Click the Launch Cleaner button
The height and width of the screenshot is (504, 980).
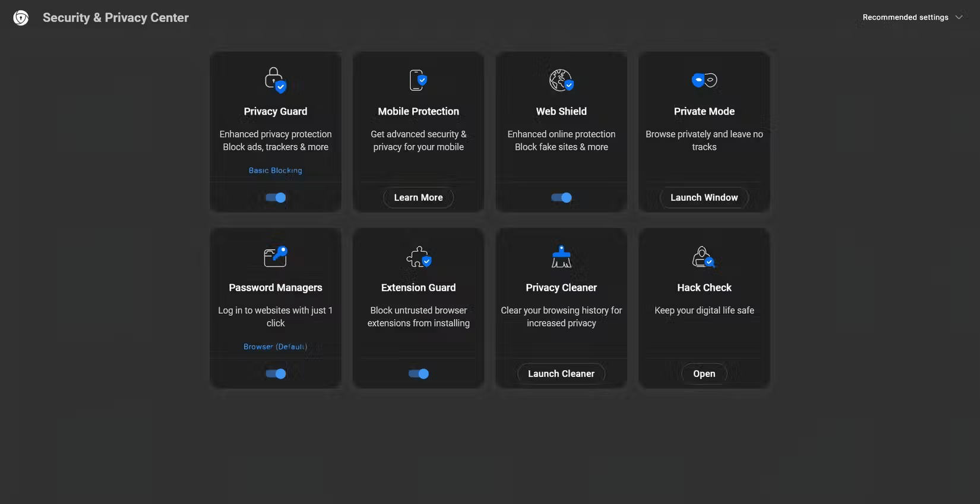pos(561,374)
